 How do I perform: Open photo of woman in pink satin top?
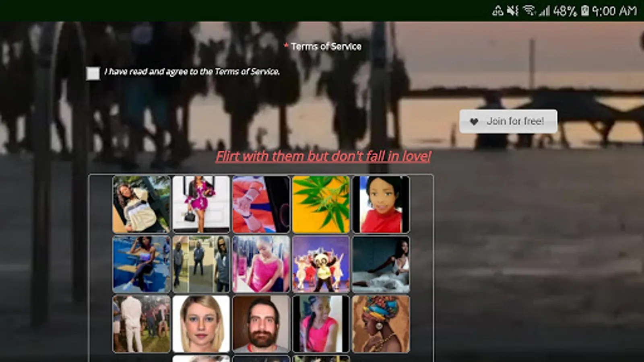[x=261, y=264]
